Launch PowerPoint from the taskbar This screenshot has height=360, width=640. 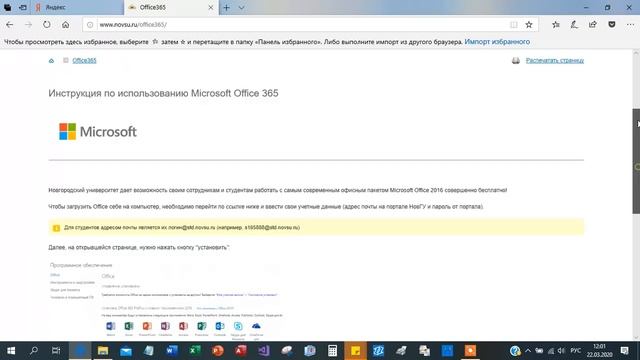[x=218, y=351]
